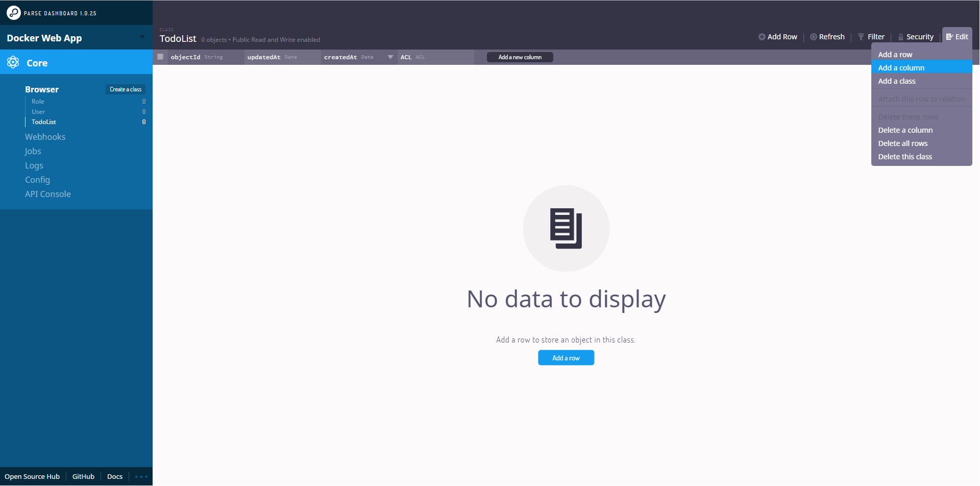Click the Add Row plus icon

pyautogui.click(x=762, y=37)
